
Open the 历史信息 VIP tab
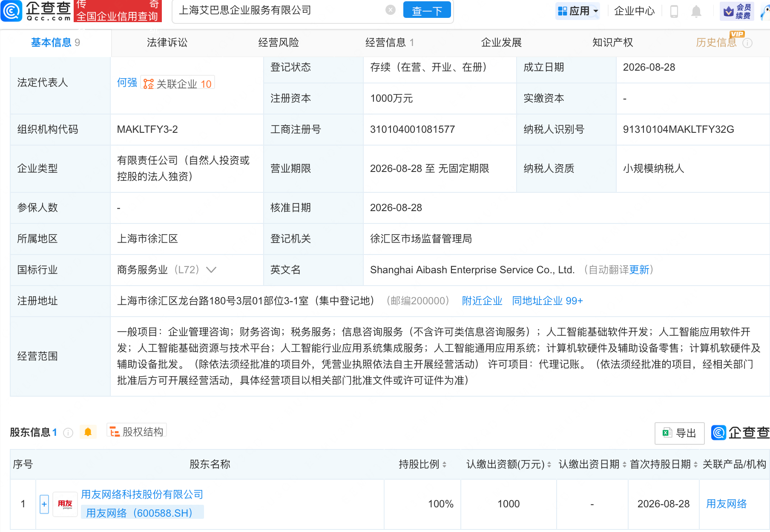point(716,43)
